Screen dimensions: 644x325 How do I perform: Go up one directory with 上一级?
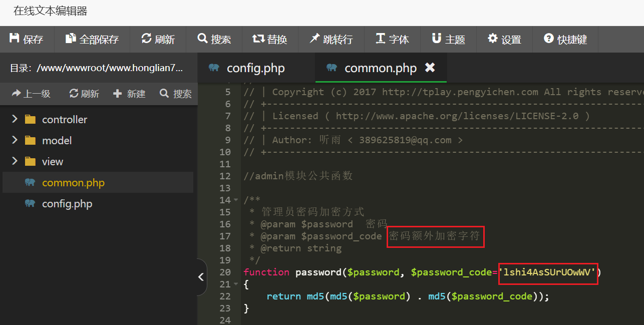31,94
